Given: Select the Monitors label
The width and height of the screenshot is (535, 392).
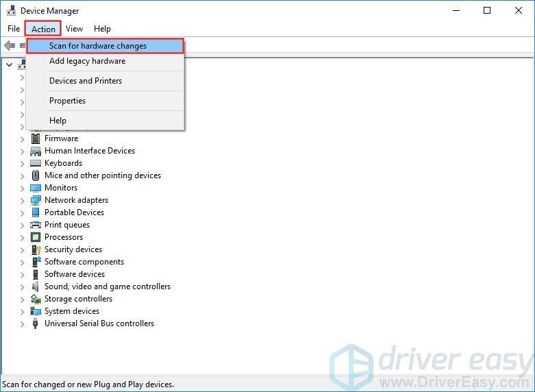Looking at the screenshot, I should tap(61, 188).
